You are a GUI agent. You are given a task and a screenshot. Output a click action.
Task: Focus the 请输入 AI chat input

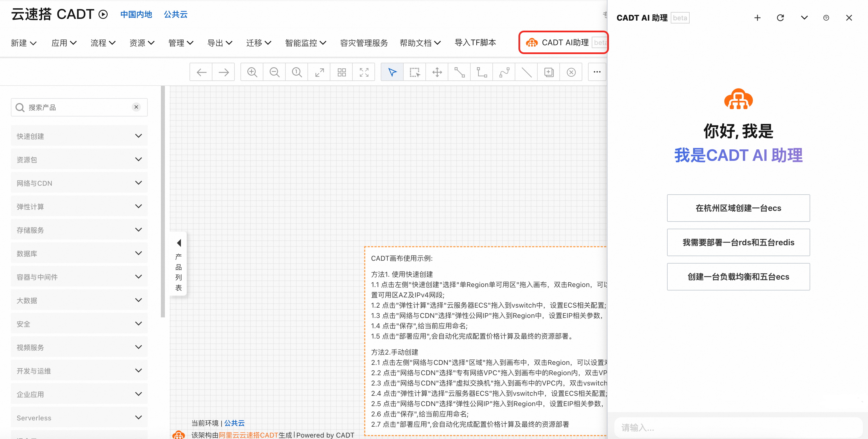pyautogui.click(x=738, y=428)
